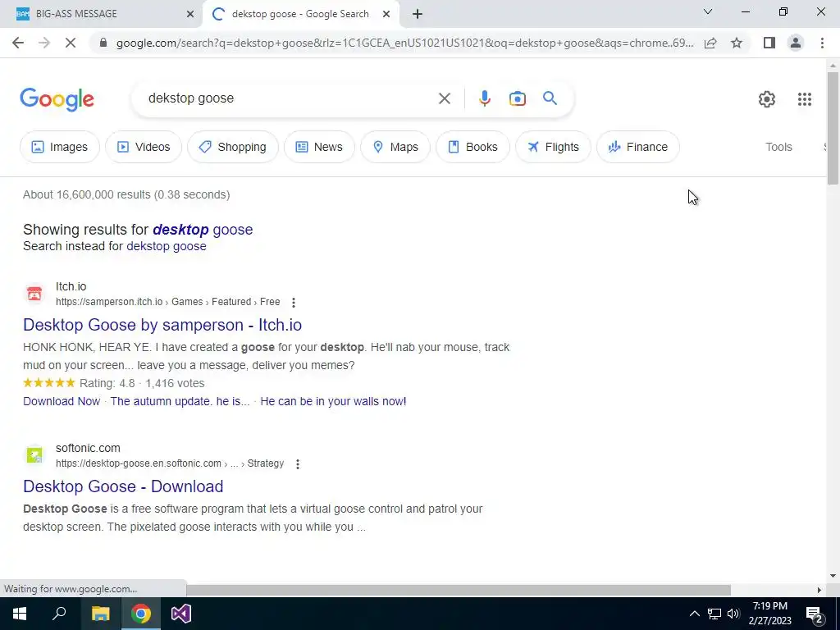The width and height of the screenshot is (840, 630).
Task: Share this page via share icon
Action: click(710, 43)
